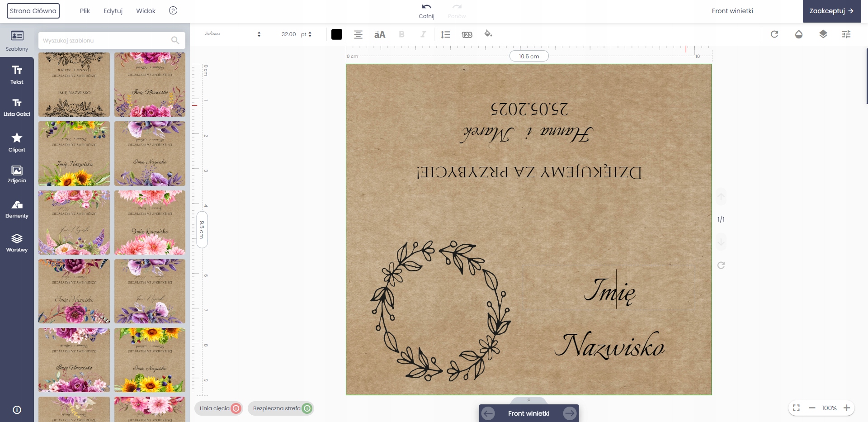The width and height of the screenshot is (868, 422).
Task: Select the Nazwisko text on the canvas
Action: [610, 346]
